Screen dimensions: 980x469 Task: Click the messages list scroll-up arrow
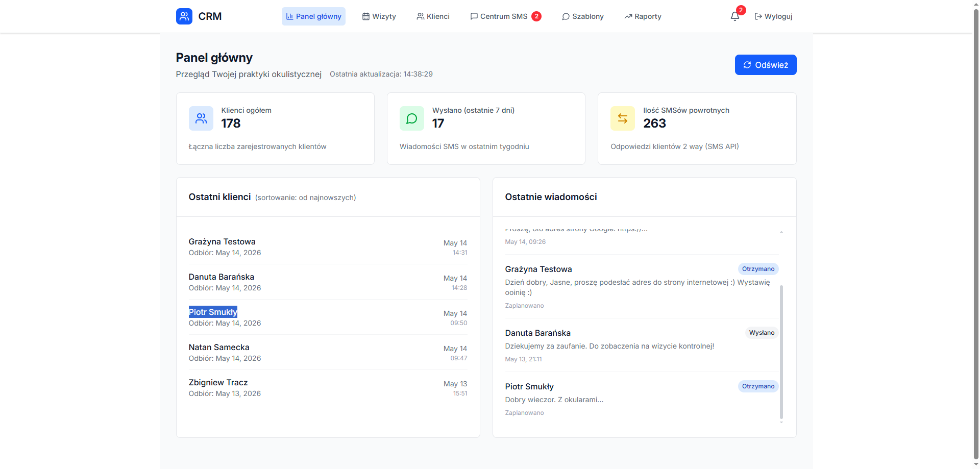tap(781, 232)
